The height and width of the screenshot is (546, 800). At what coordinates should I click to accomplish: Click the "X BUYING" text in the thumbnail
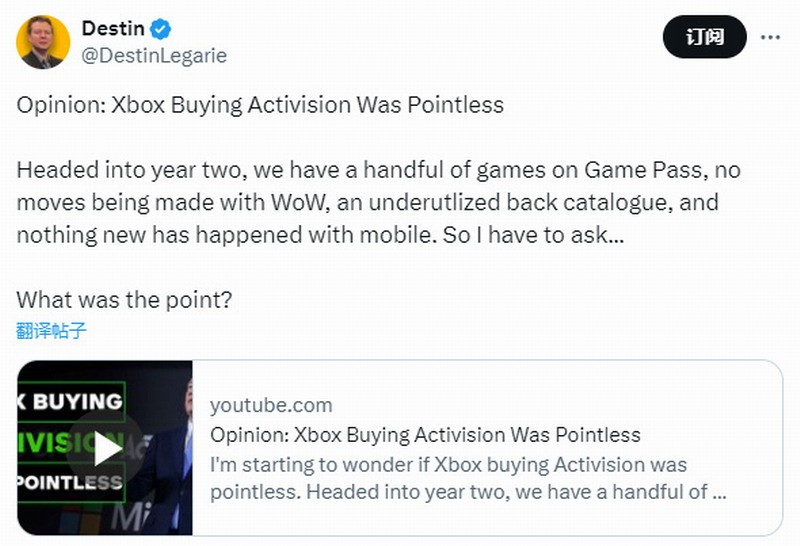70,402
